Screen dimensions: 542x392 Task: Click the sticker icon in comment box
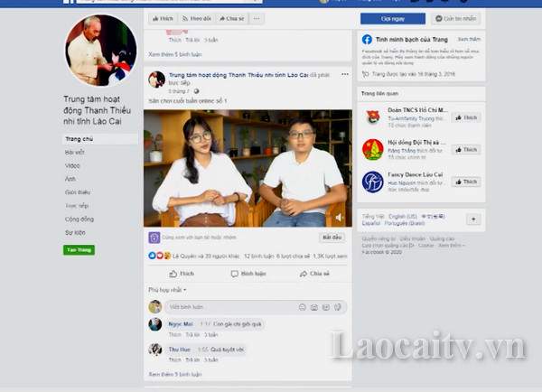click(338, 307)
